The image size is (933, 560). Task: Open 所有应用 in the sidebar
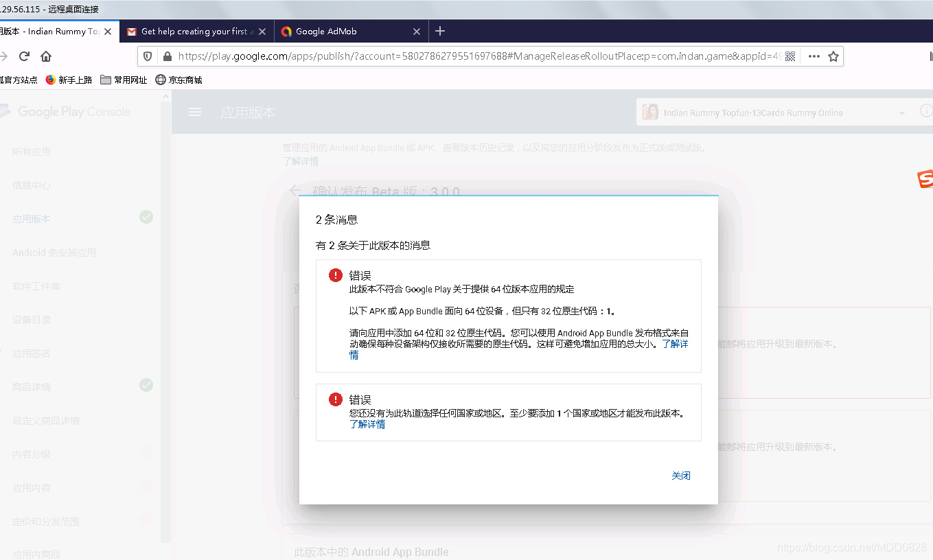(x=32, y=152)
